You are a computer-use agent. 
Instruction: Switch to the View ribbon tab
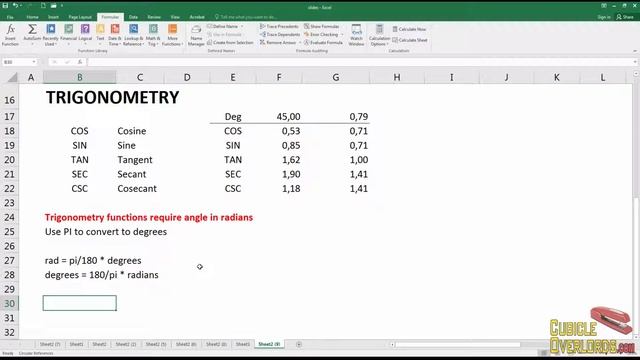(x=175, y=17)
